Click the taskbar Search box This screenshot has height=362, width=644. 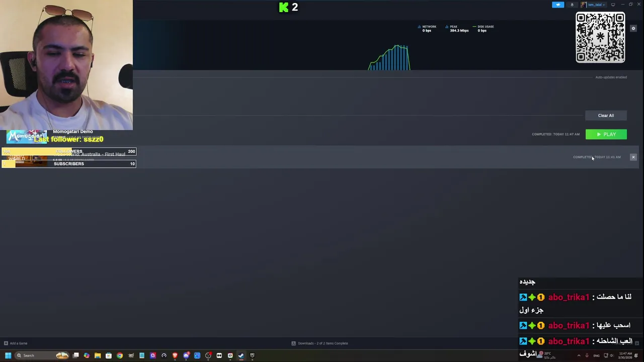(41, 355)
